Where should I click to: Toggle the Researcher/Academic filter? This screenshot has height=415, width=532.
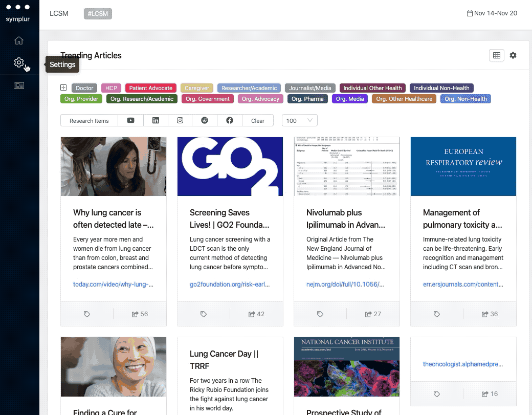point(249,88)
